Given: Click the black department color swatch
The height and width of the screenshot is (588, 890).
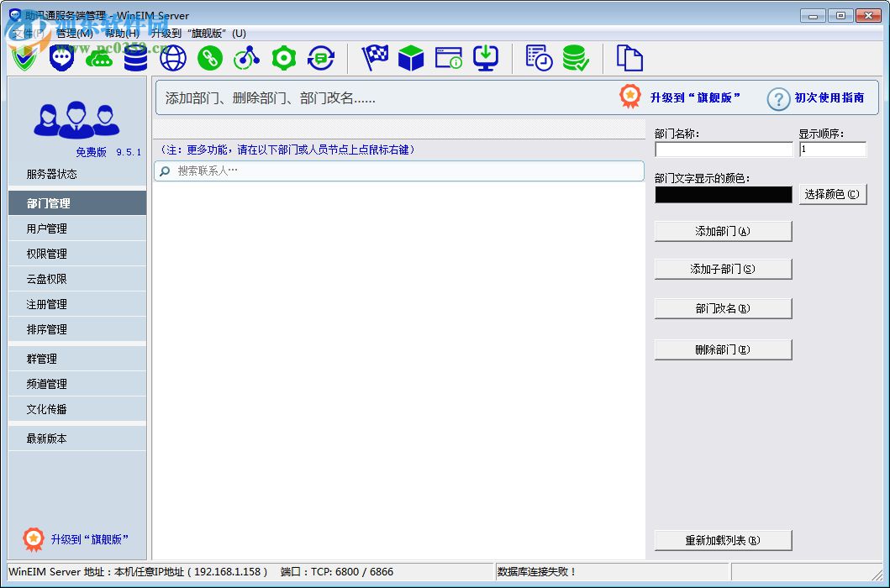Looking at the screenshot, I should [723, 194].
